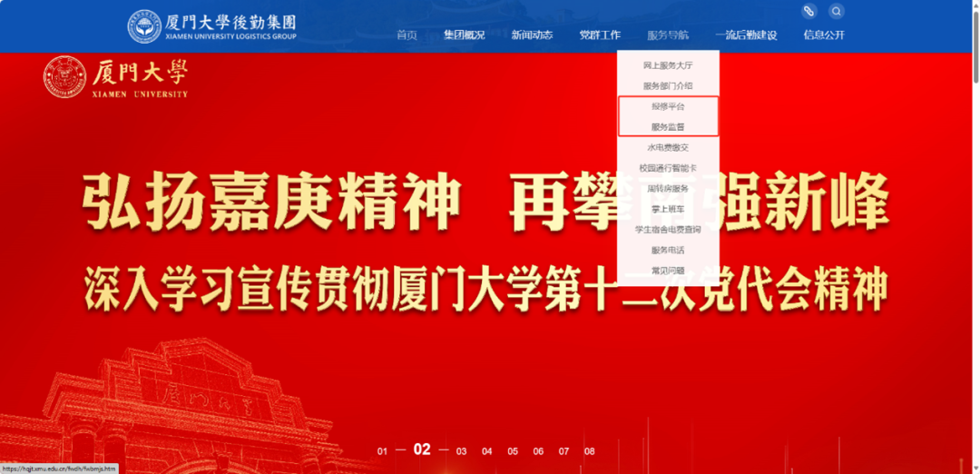
Task: Open the 首页 home menu item
Action: pos(407,35)
